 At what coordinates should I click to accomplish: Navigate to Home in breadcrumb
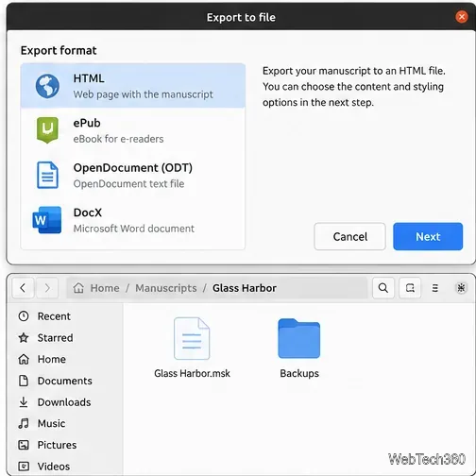[105, 288]
